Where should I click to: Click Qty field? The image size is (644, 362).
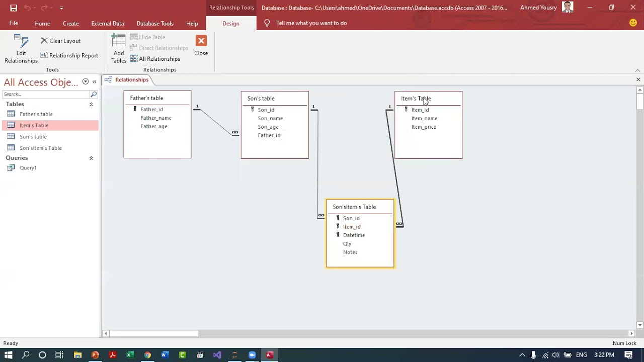coord(347,244)
